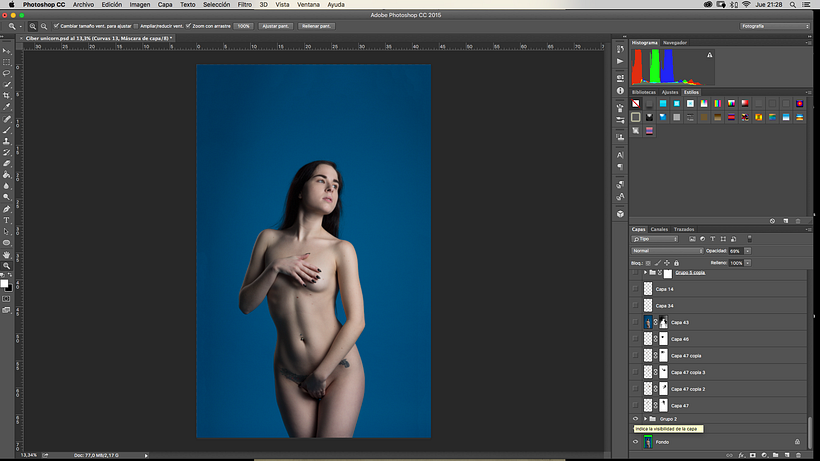The height and width of the screenshot is (461, 820).
Task: Select the Pen tool
Action: 6,209
